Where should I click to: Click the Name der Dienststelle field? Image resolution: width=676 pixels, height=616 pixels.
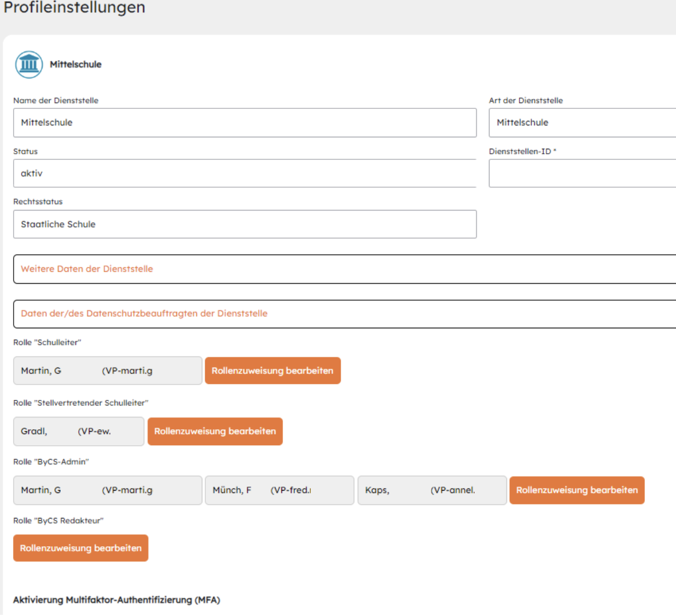pyautogui.click(x=244, y=123)
